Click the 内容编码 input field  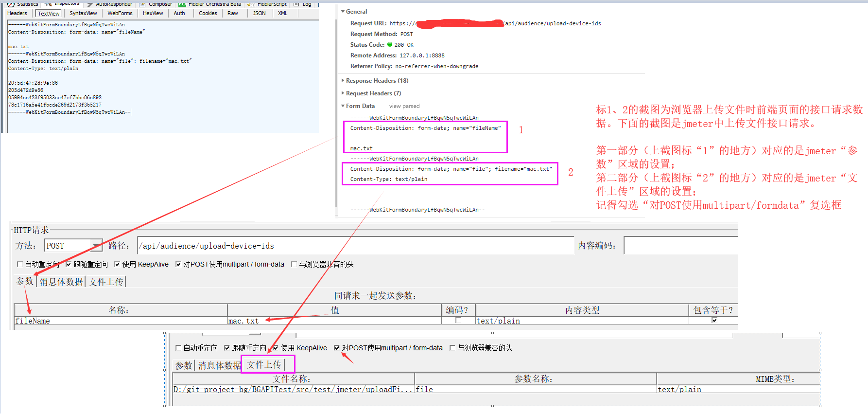click(x=681, y=246)
